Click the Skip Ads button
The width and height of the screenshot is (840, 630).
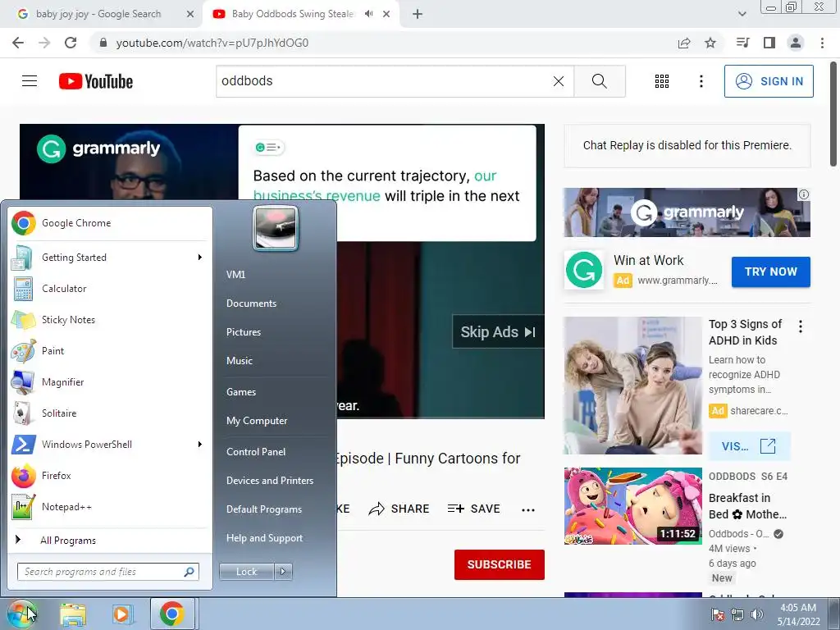pos(498,332)
